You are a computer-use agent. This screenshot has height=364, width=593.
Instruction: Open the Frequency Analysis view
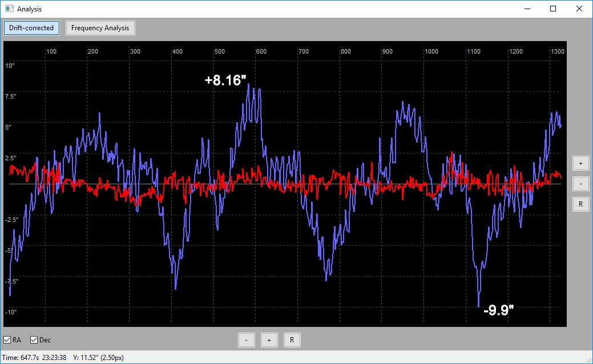pos(100,28)
